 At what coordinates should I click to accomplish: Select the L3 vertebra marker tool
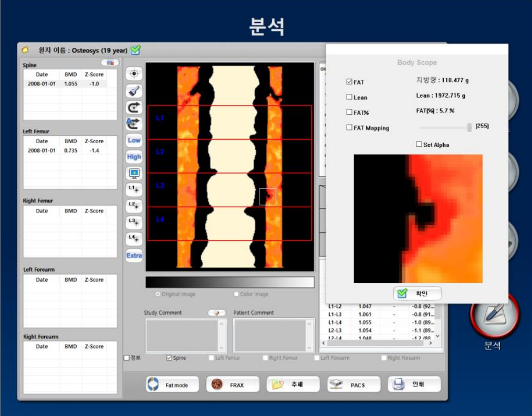point(134,222)
